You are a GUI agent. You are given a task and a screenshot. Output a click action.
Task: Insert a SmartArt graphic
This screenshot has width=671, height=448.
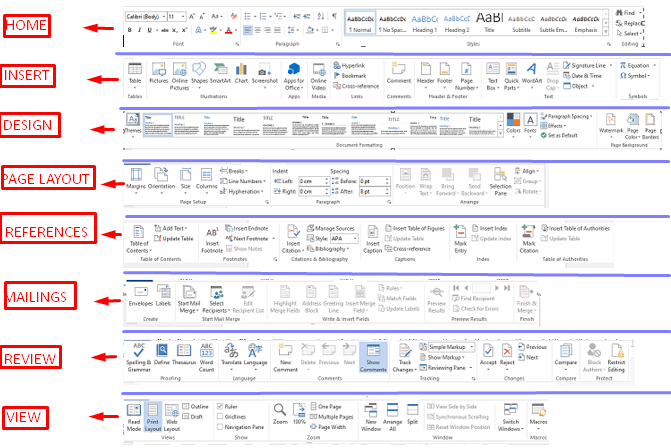click(x=220, y=73)
